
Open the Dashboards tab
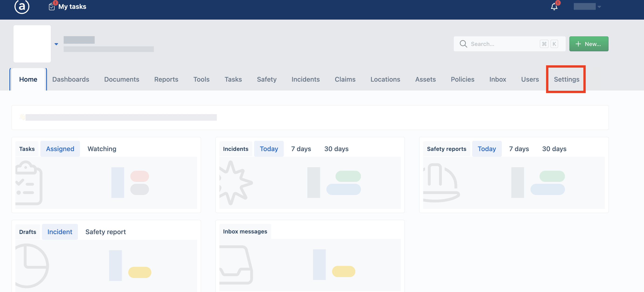71,79
